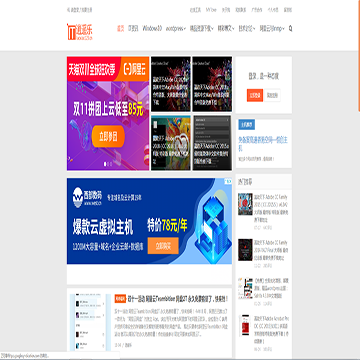360x360 pixels.
Task: Open the 双11拼团上云 purple carousel banner
Action: click(108, 113)
